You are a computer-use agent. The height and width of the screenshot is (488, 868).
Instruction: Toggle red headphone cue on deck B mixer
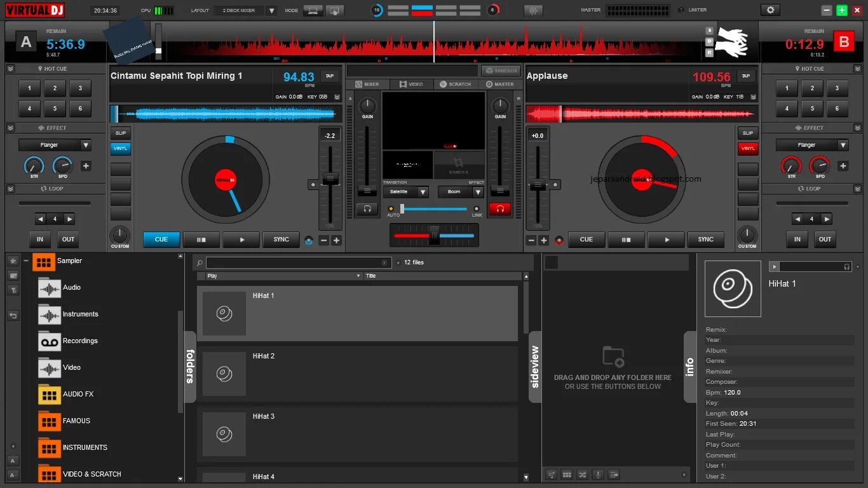tap(500, 209)
